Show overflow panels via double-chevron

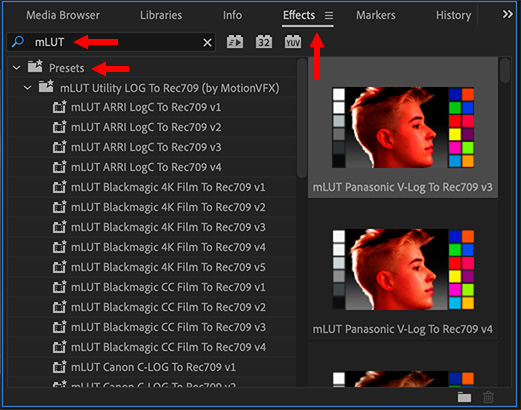point(508,14)
